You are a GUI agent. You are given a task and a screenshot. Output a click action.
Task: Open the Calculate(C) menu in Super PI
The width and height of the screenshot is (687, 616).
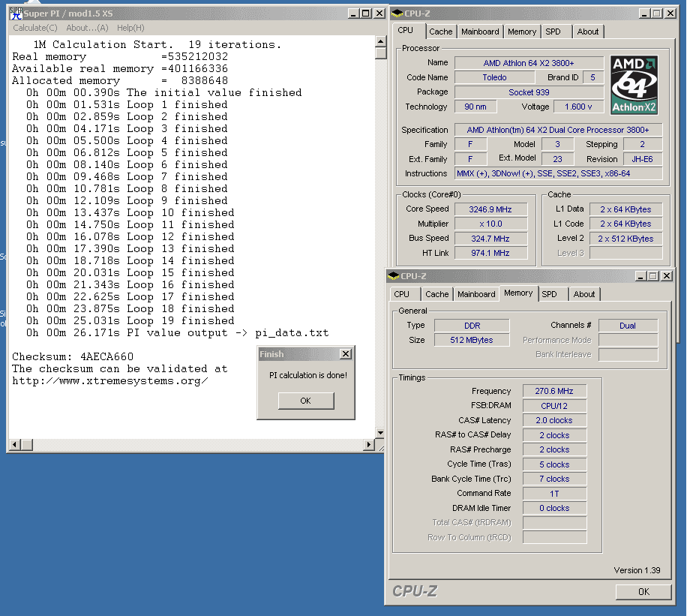coord(35,28)
